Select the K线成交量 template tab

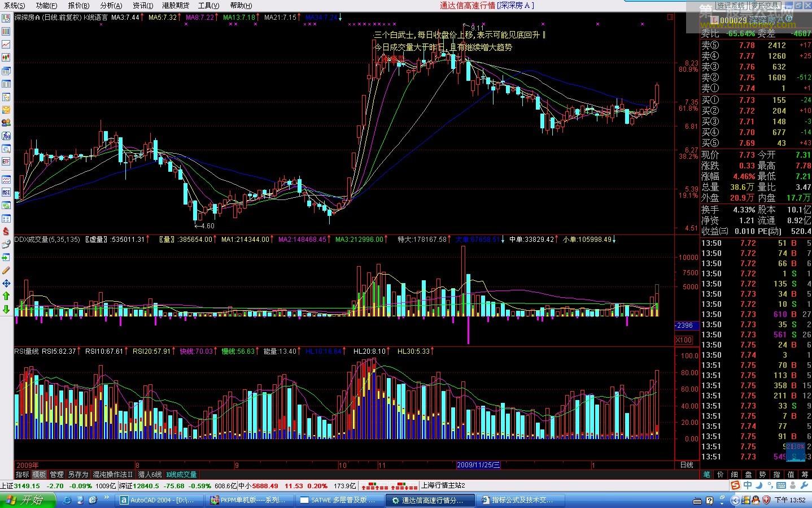coord(181,475)
